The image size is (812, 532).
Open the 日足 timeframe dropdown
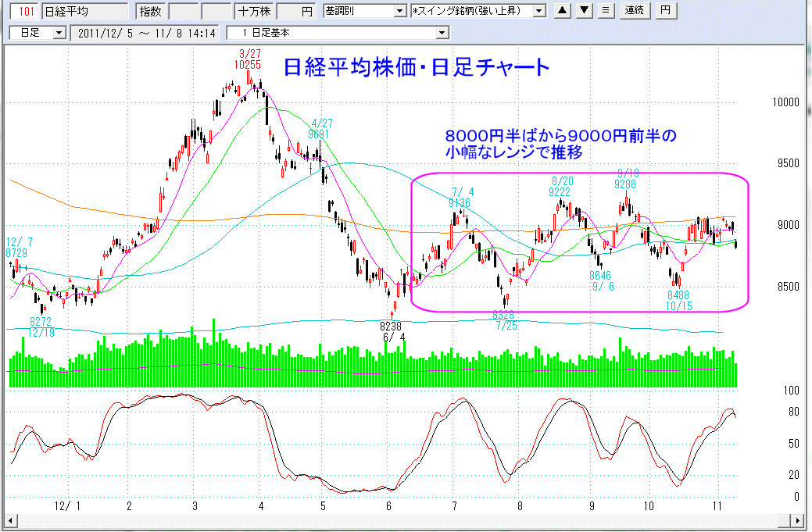59,33
